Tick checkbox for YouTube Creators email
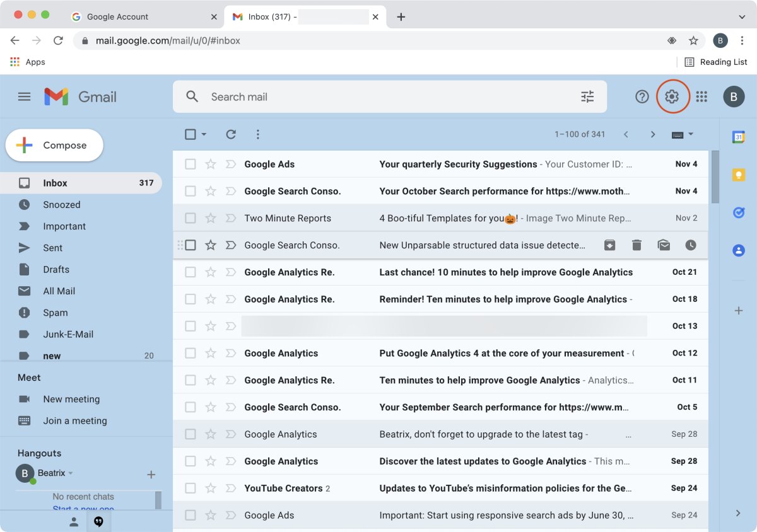Viewport: 757px width, 532px height. (x=190, y=489)
